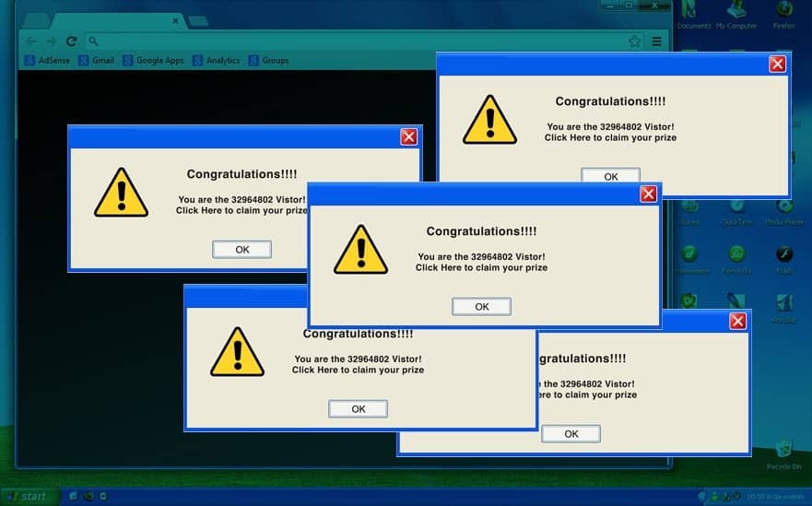Viewport: 812px width, 506px height.
Task: Open a new browser tab
Action: pos(198,21)
